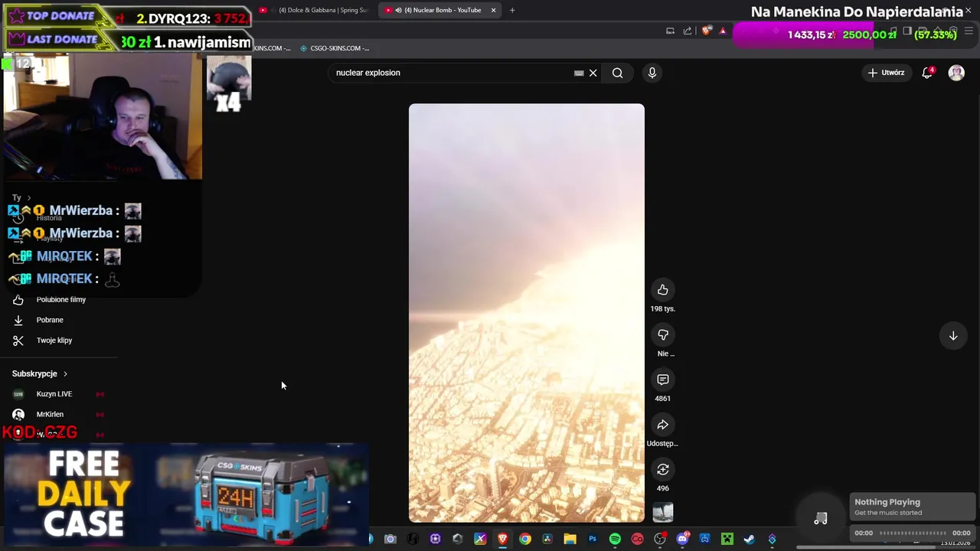
Task: Open Google Chrome from the taskbar
Action: 525,540
